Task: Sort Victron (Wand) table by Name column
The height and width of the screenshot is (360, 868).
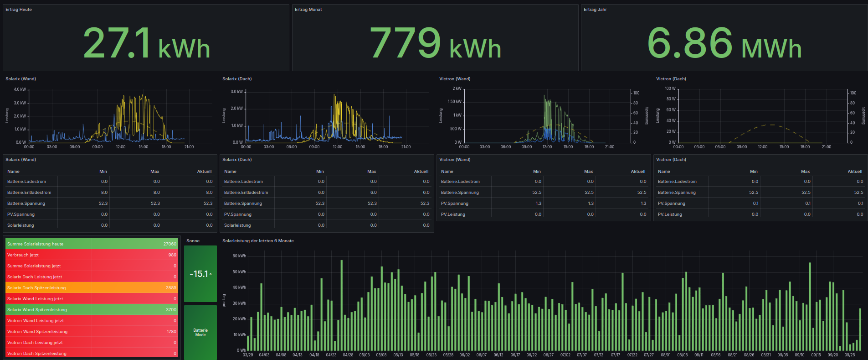Action: pos(447,172)
